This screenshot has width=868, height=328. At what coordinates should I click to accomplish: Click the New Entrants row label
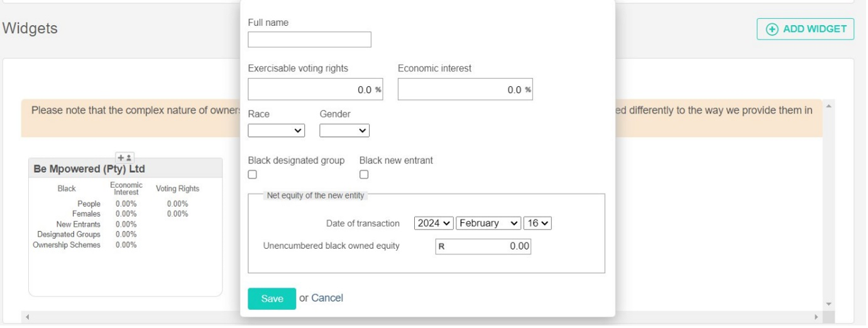point(78,224)
